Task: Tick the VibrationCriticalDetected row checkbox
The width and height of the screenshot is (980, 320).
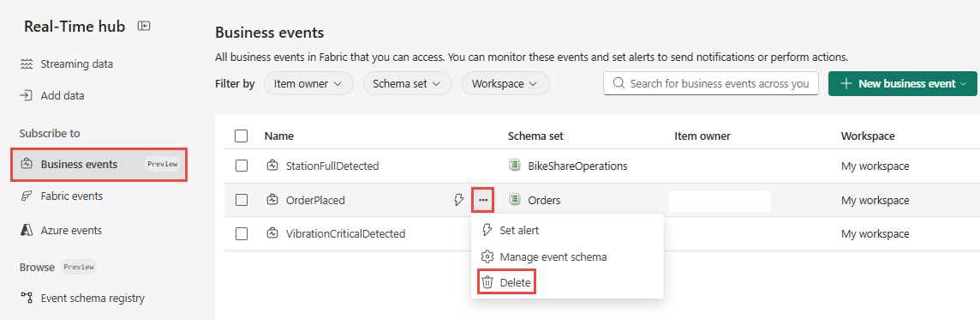Action: pos(242,233)
